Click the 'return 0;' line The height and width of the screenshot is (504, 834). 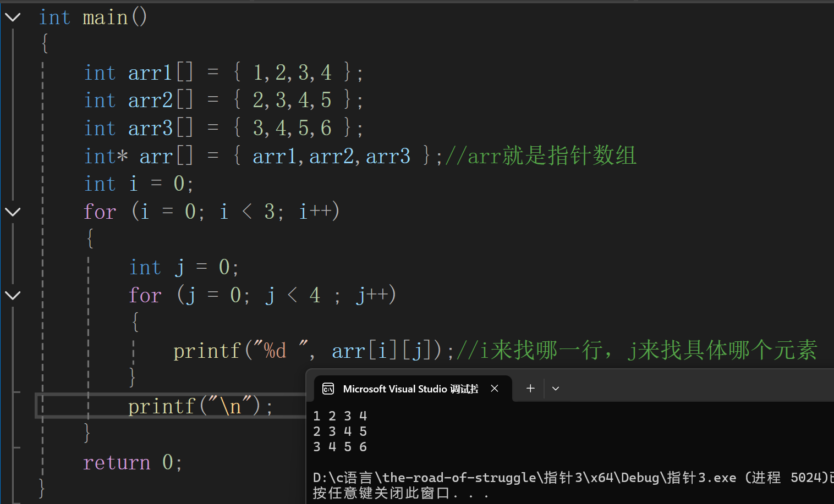(x=133, y=462)
